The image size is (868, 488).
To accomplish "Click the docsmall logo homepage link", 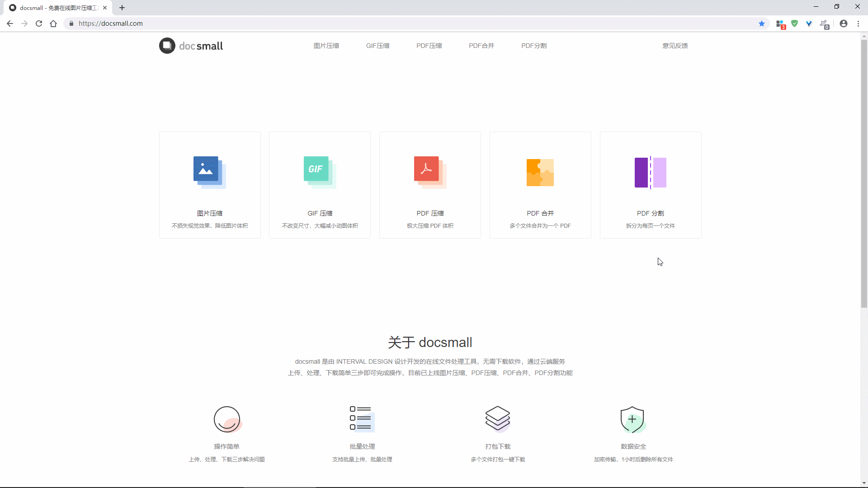I will click(191, 46).
